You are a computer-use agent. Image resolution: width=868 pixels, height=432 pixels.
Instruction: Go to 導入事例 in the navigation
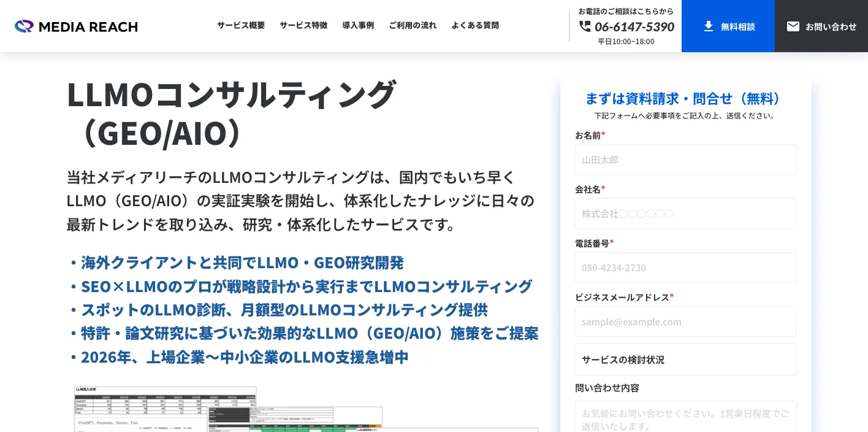pyautogui.click(x=358, y=25)
